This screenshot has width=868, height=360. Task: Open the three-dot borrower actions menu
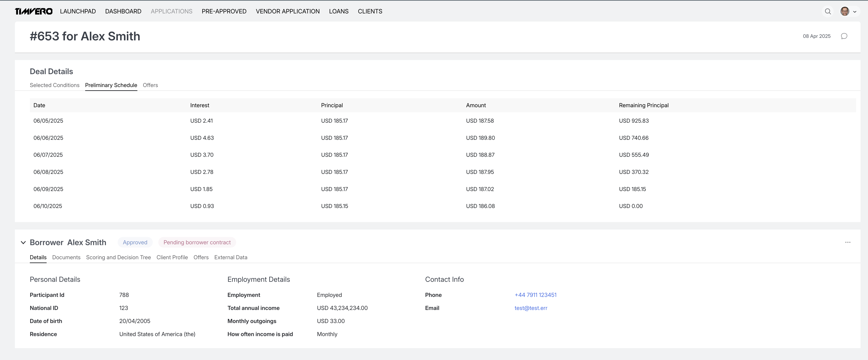tap(848, 242)
